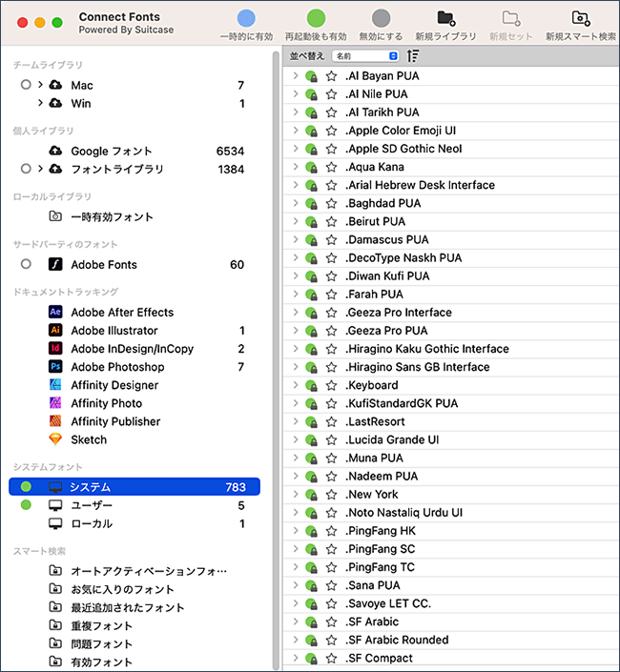Toggle green activation dot for システム
The width and height of the screenshot is (620, 672).
pyautogui.click(x=26, y=486)
